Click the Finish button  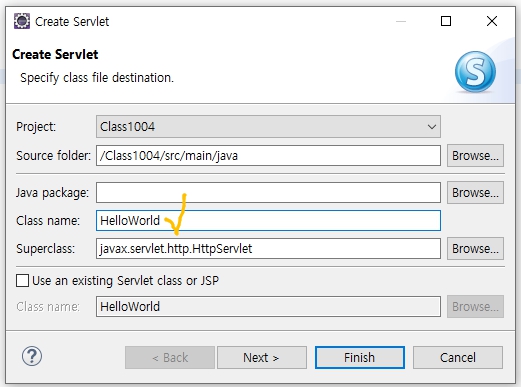[x=360, y=357]
